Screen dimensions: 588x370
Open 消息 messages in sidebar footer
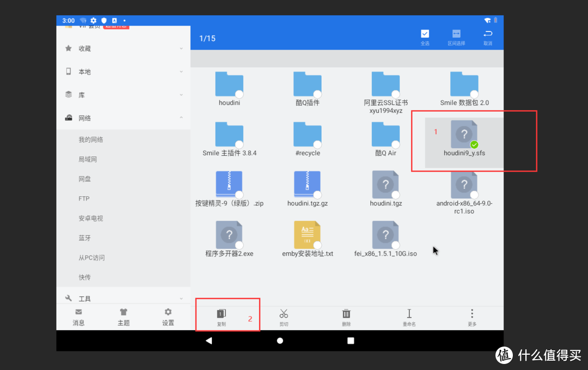tap(78, 317)
